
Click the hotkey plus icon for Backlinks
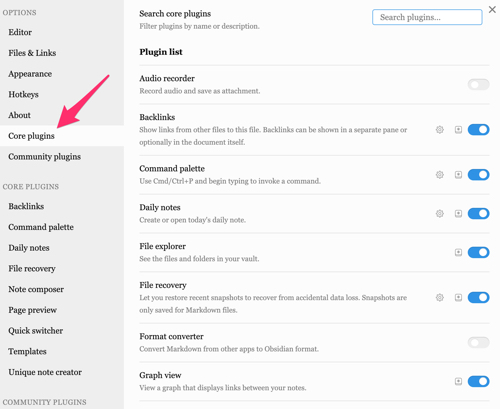tap(458, 130)
